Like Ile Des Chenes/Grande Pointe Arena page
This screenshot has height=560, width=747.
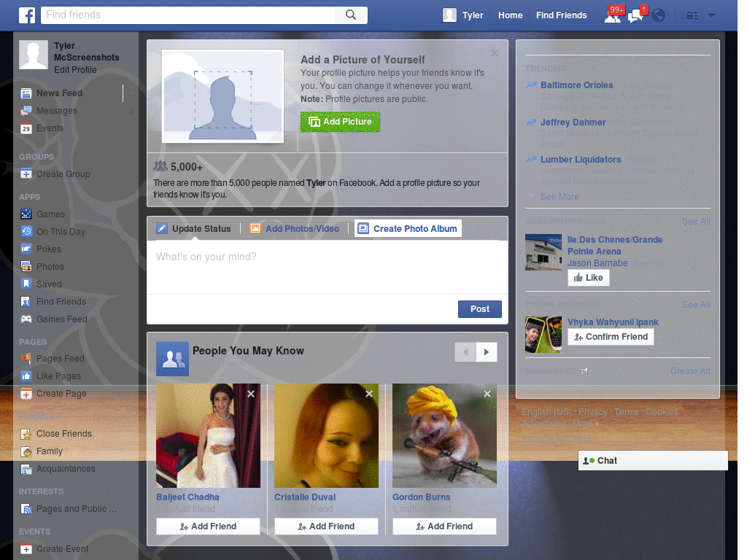click(x=589, y=278)
